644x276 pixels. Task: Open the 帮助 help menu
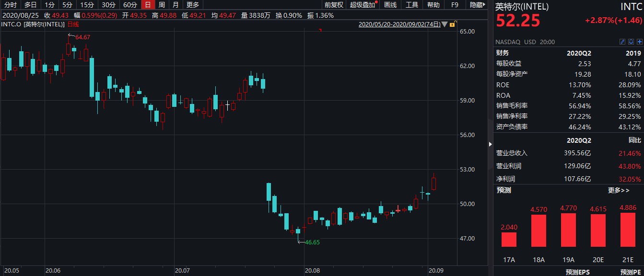coord(433,5)
